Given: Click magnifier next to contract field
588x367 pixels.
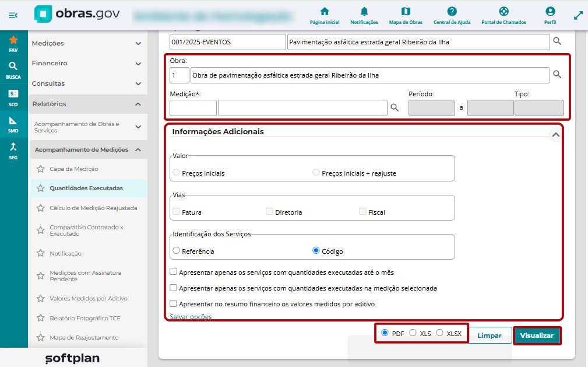Looking at the screenshot, I should pyautogui.click(x=557, y=41).
